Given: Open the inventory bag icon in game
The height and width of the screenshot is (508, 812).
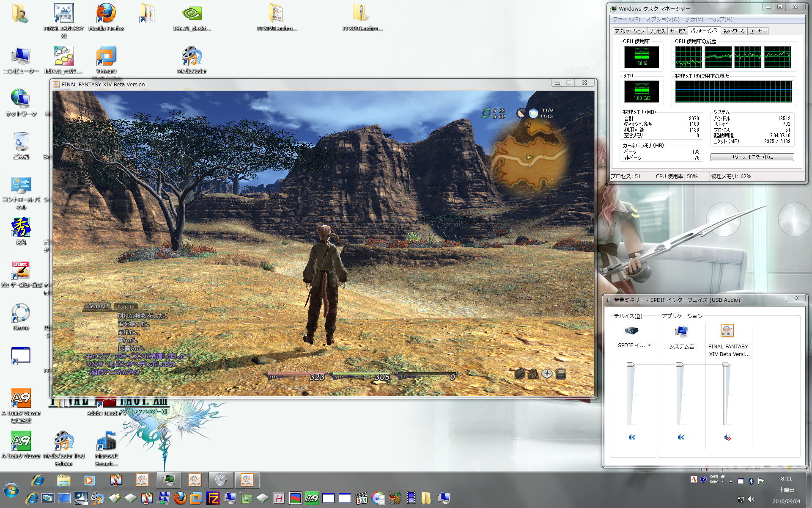Looking at the screenshot, I should tap(533, 374).
